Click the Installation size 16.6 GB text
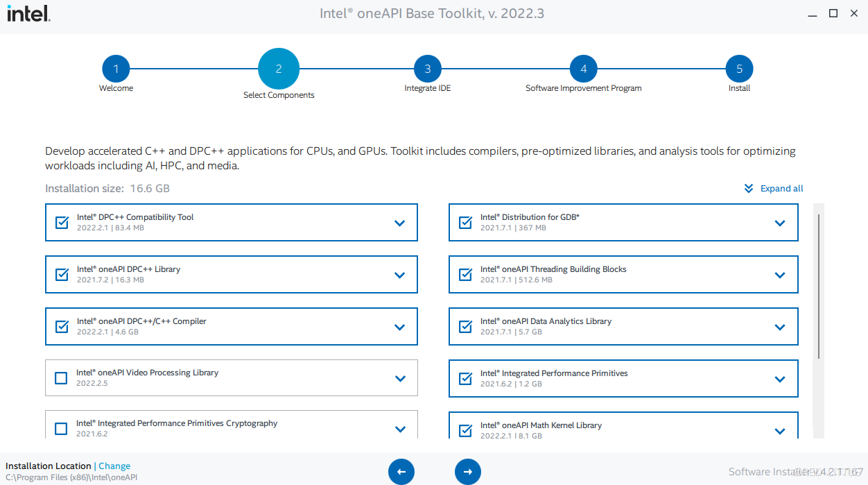 (x=107, y=188)
